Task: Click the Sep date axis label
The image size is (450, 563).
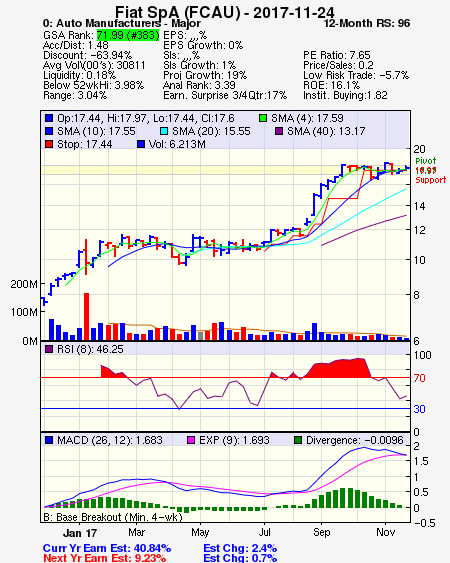Action: 321,532
